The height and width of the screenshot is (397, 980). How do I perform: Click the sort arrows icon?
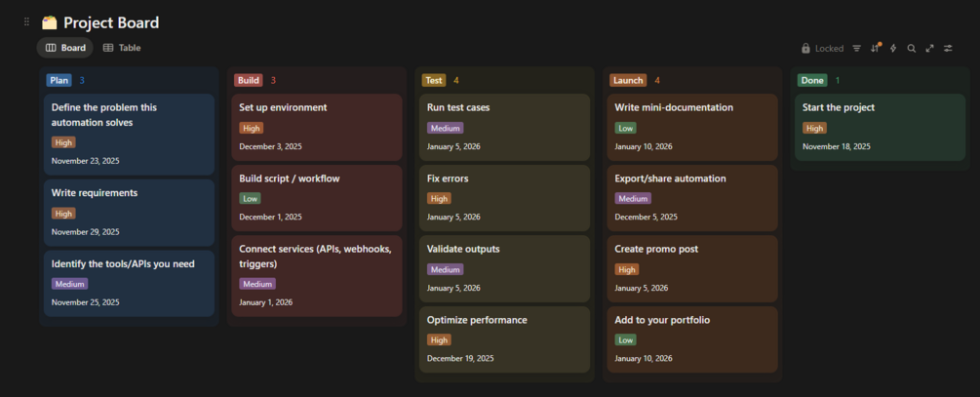pyautogui.click(x=875, y=48)
